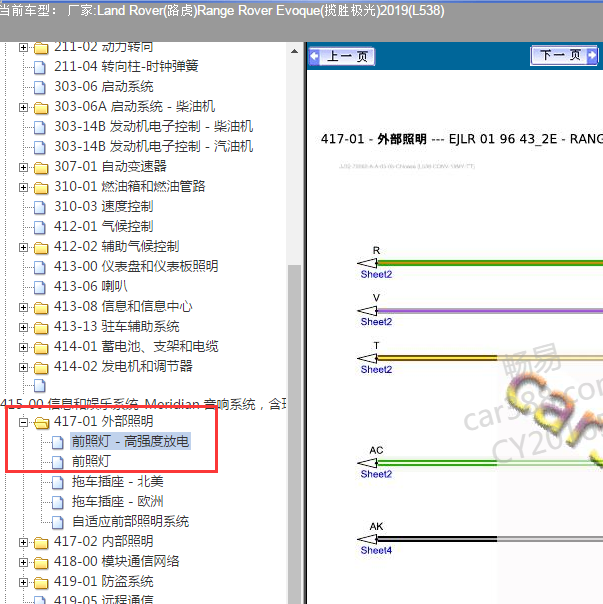Expand the 310-01 燃油箱和燃油管路 folder
Screen dimensions: 603x604
click(x=23, y=187)
